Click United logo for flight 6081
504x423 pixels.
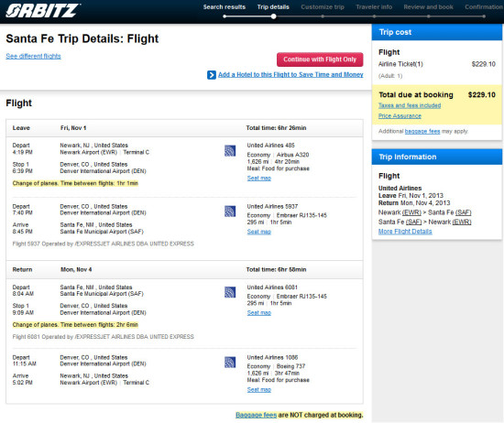230,292
